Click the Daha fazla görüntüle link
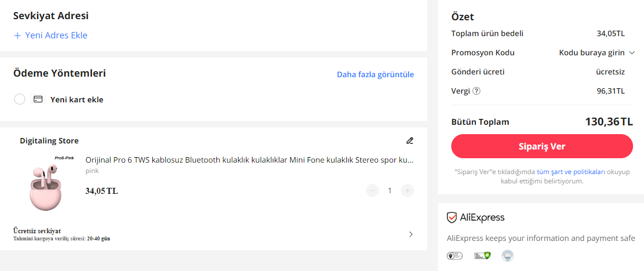Screen dimensions: 644x271 pos(375,74)
